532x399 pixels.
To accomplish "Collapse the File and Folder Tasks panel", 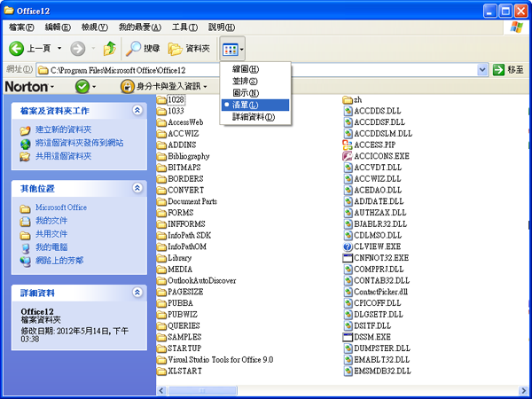I will tap(137, 110).
